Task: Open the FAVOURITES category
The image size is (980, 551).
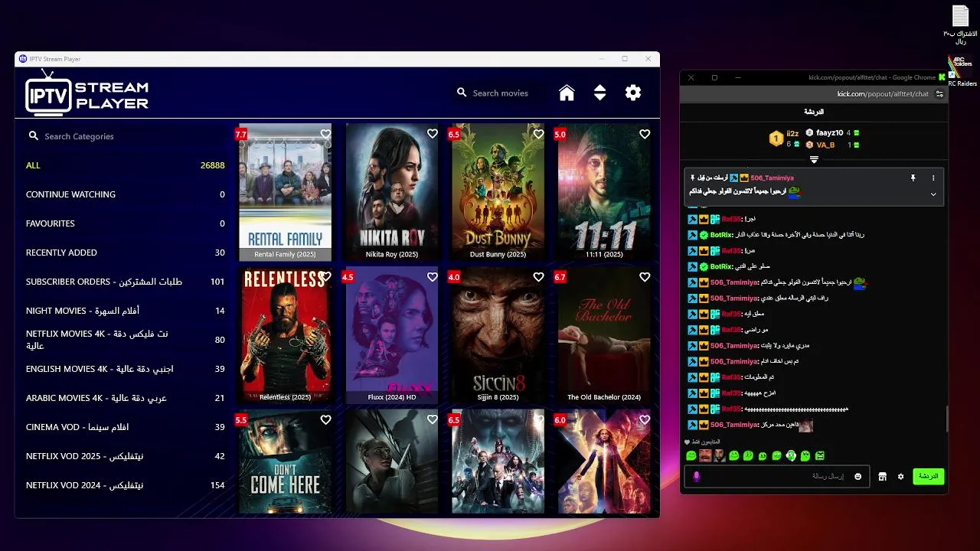Action: [x=126, y=223]
